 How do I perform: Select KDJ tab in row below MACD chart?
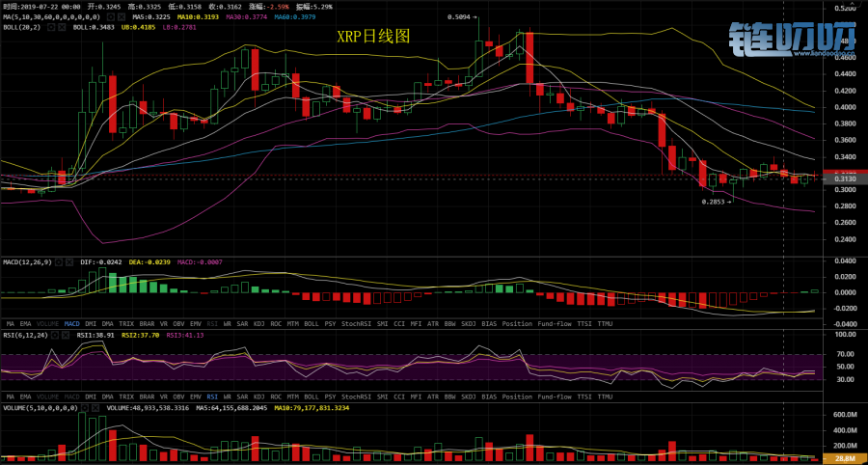(x=258, y=323)
